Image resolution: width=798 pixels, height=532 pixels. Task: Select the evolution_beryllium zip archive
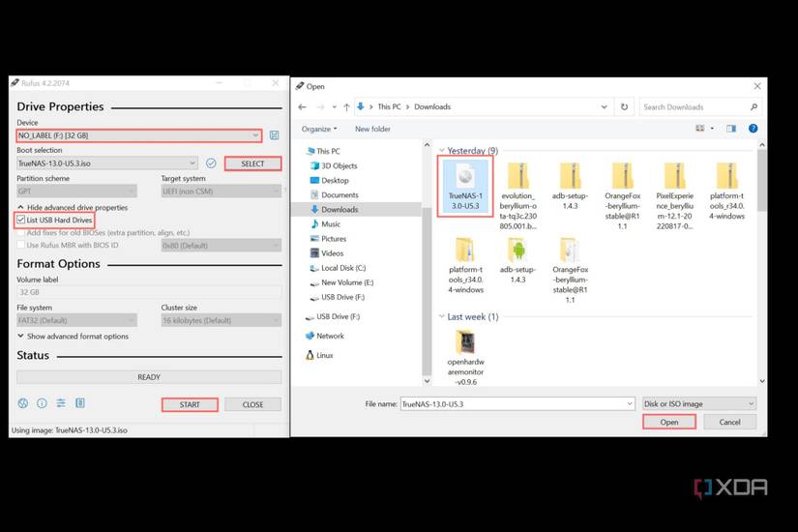pyautogui.click(x=518, y=195)
